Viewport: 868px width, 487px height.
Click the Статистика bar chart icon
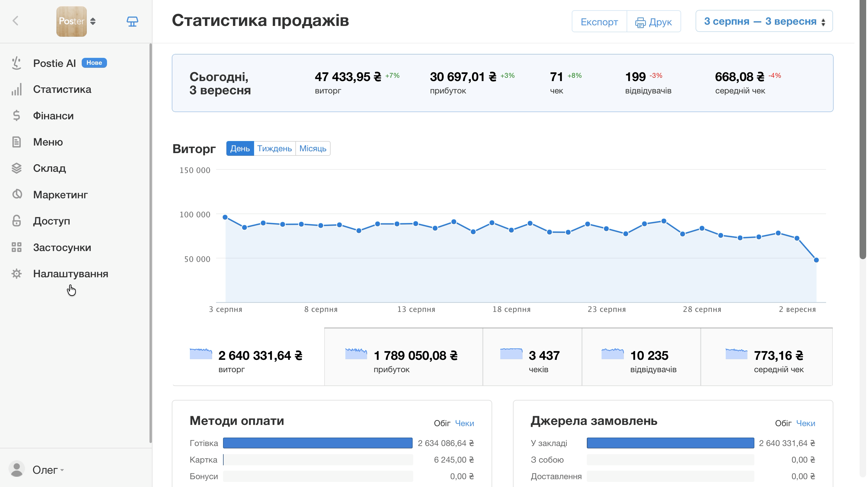[x=17, y=89]
